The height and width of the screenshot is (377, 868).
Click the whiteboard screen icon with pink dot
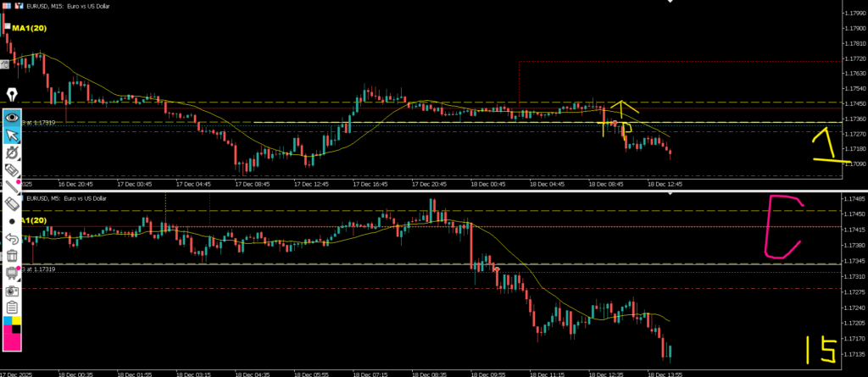(13, 272)
